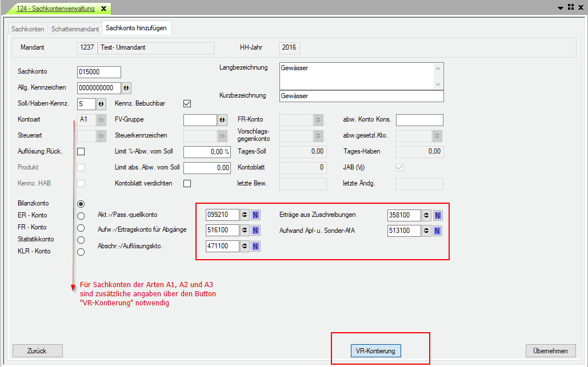Enable the Auflösung.Rück. checkbox
Screen dimensions: 588x367
click(81, 152)
